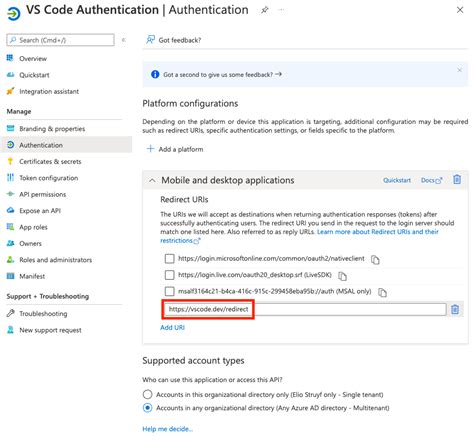The width and height of the screenshot is (474, 442).
Task: Click the API permissions icon
Action: point(10,194)
